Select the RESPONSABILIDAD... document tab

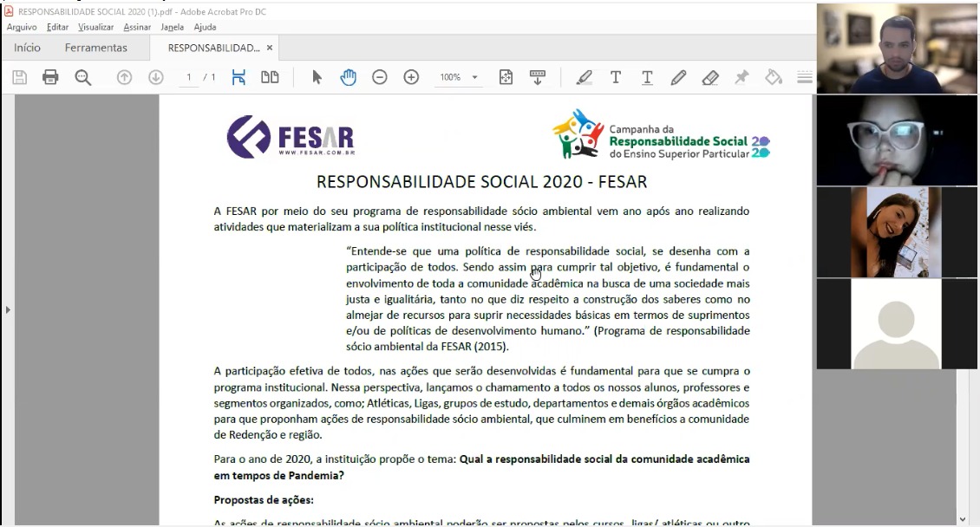[x=213, y=48]
